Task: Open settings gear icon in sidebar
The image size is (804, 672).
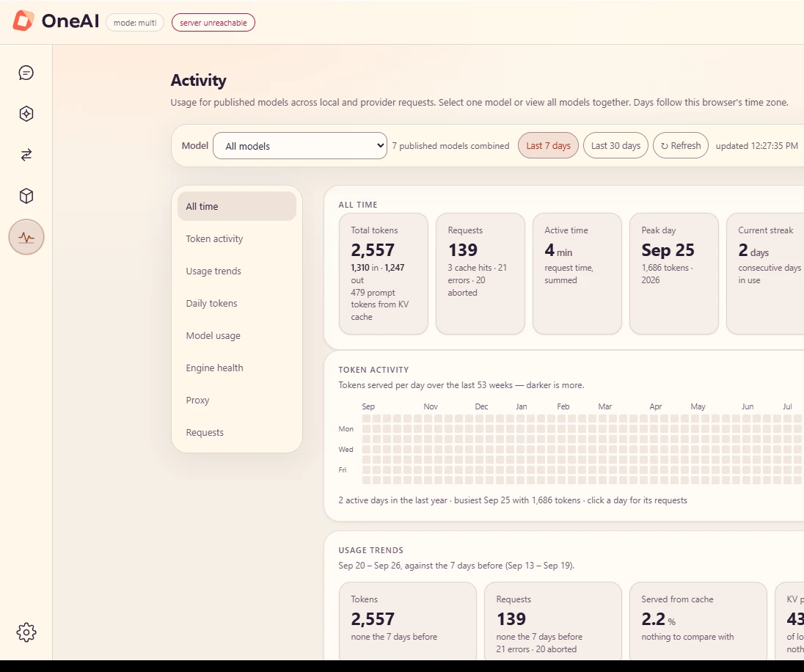Action: pos(26,632)
